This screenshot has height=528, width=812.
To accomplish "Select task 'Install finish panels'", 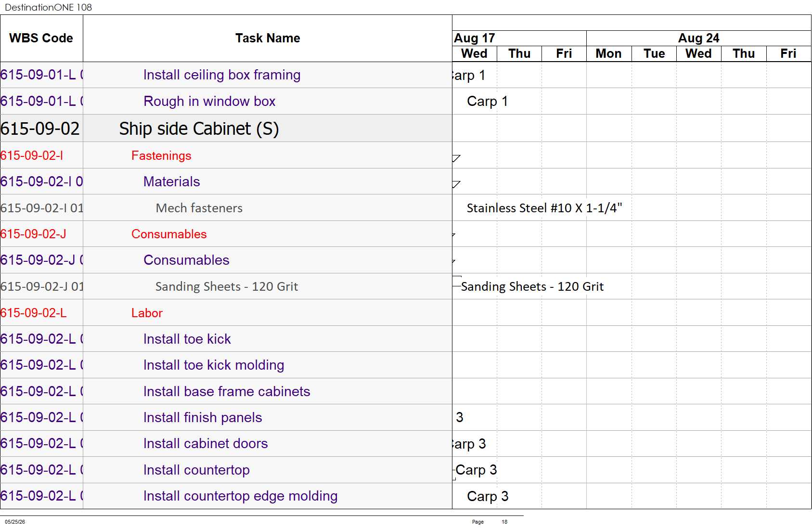I will click(x=203, y=417).
